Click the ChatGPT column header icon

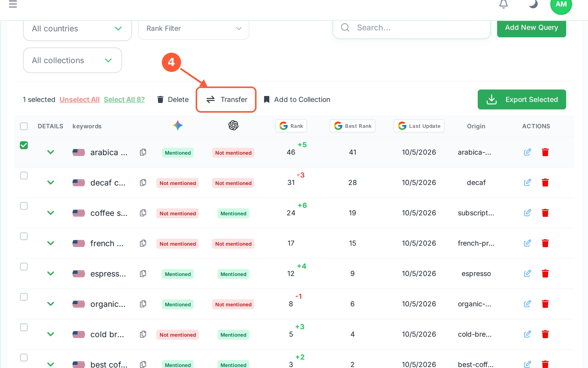[x=233, y=126]
